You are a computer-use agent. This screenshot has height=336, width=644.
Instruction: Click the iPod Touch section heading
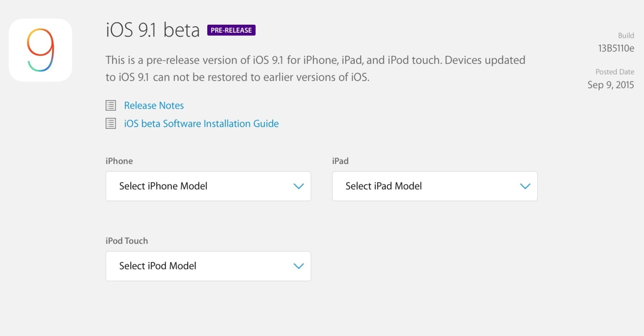[127, 241]
